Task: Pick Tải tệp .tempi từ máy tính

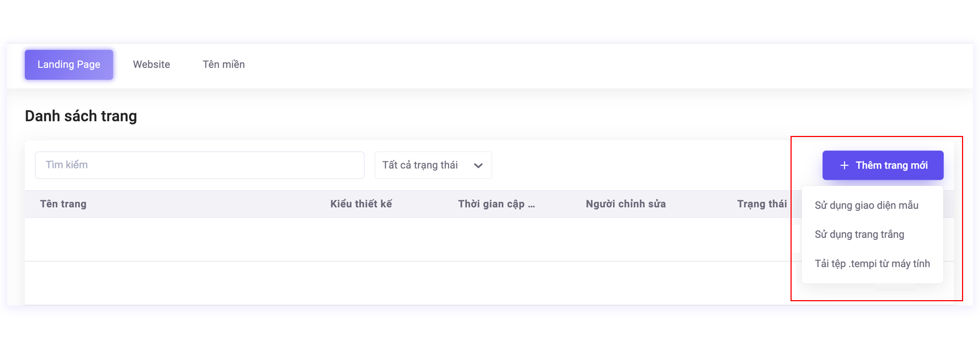Action: pyautogui.click(x=872, y=264)
